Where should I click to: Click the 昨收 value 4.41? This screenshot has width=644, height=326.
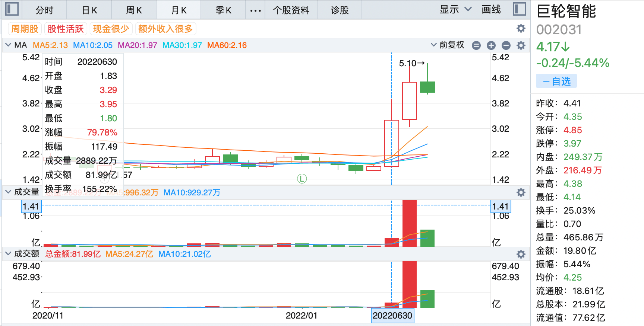[572, 103]
